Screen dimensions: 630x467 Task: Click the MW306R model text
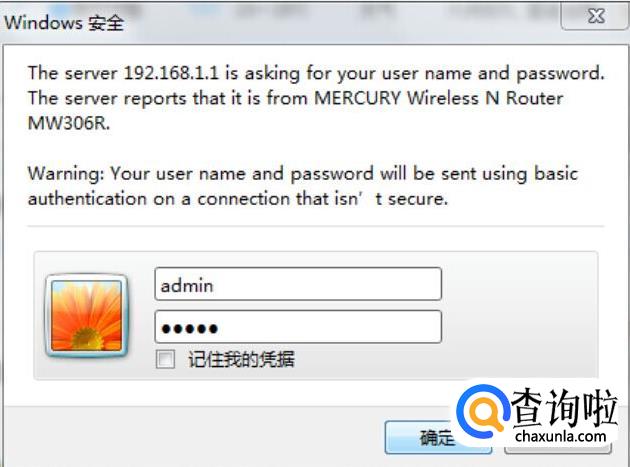click(69, 123)
